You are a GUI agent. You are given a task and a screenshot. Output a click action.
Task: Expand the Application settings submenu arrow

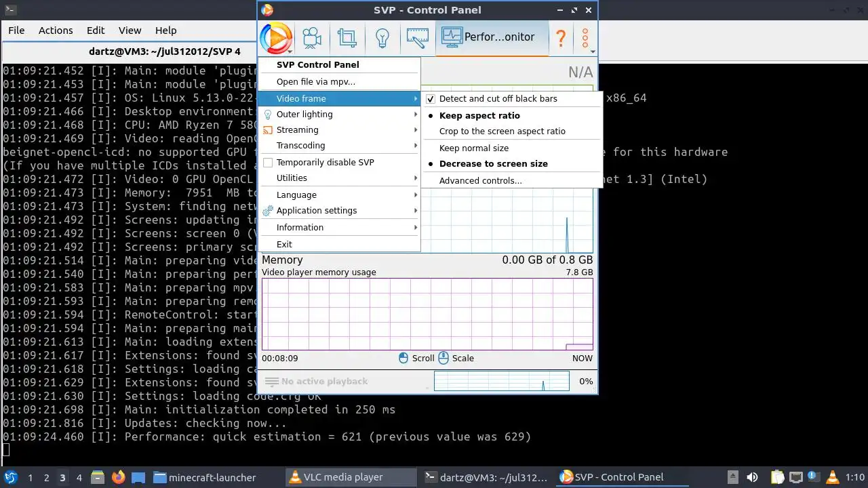coord(415,210)
